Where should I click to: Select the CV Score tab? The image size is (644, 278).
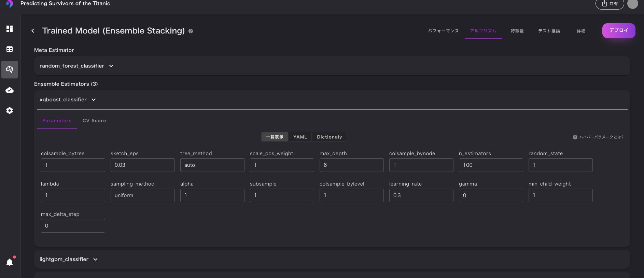click(94, 121)
